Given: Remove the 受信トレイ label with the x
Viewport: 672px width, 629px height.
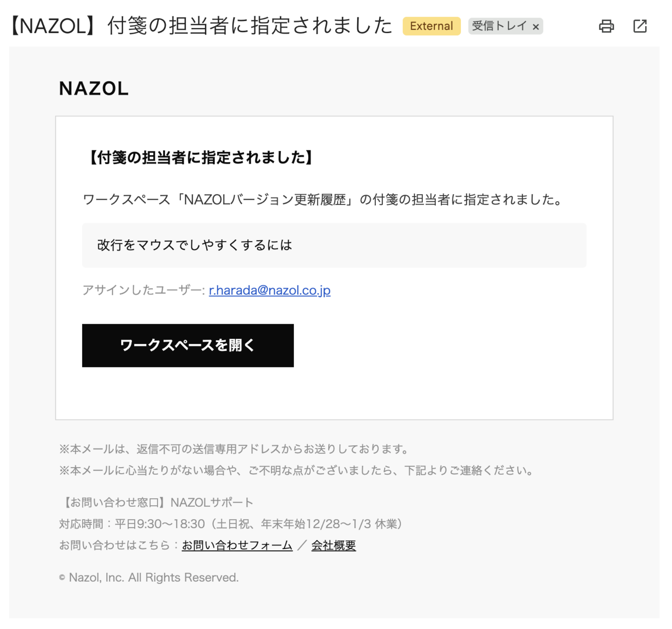Looking at the screenshot, I should coord(536,27).
